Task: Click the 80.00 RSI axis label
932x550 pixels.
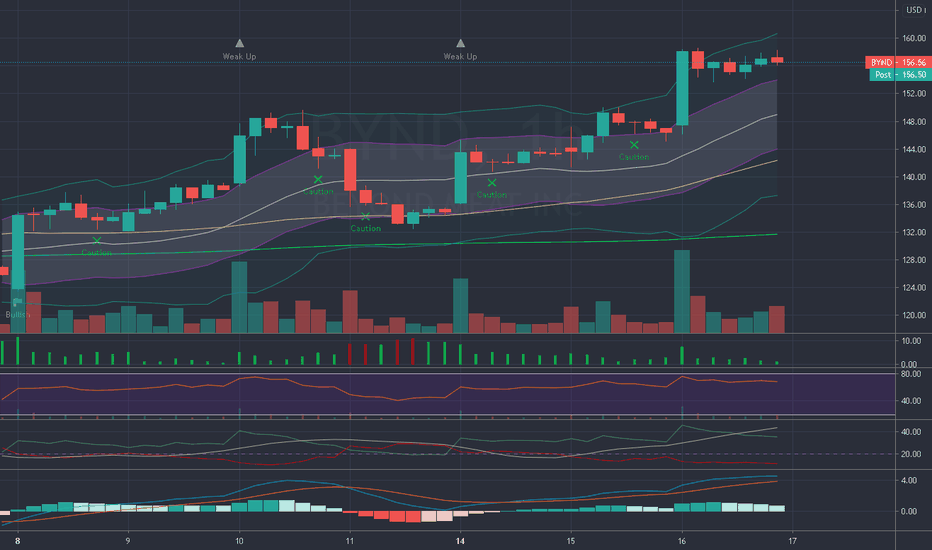Action: tap(911, 374)
